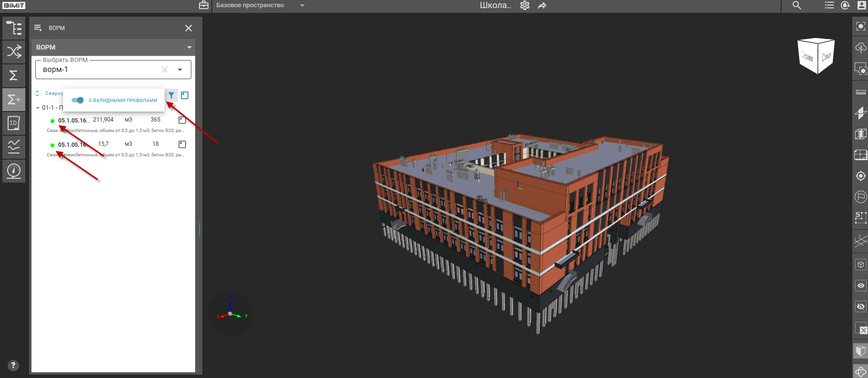The image size is (868, 378).
Task: Open the list view icon in top bar
Action: pyautogui.click(x=829, y=5)
